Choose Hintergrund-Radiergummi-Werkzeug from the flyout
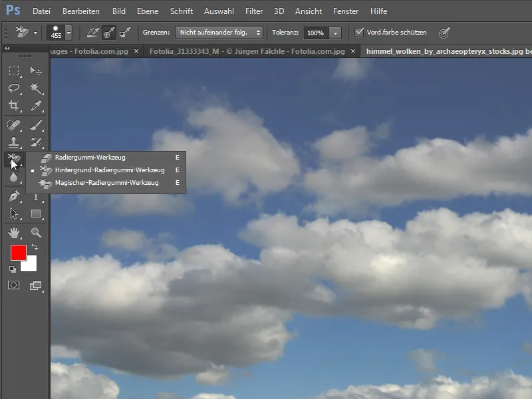This screenshot has height=399, width=532. click(x=106, y=170)
